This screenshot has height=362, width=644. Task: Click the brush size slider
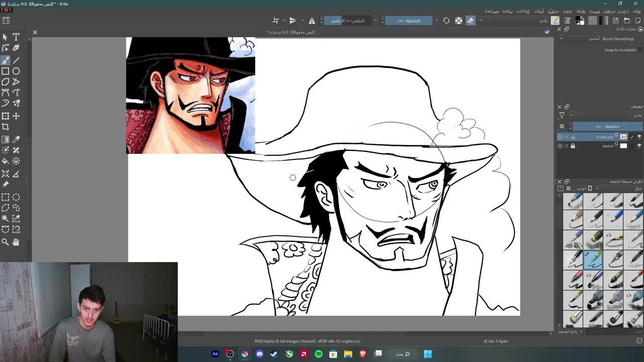click(x=348, y=21)
